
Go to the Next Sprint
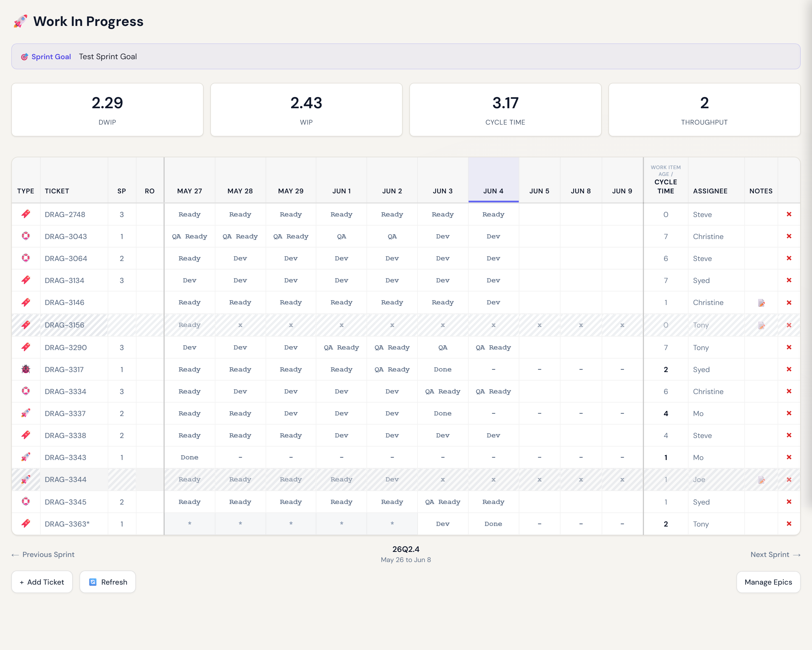(775, 554)
